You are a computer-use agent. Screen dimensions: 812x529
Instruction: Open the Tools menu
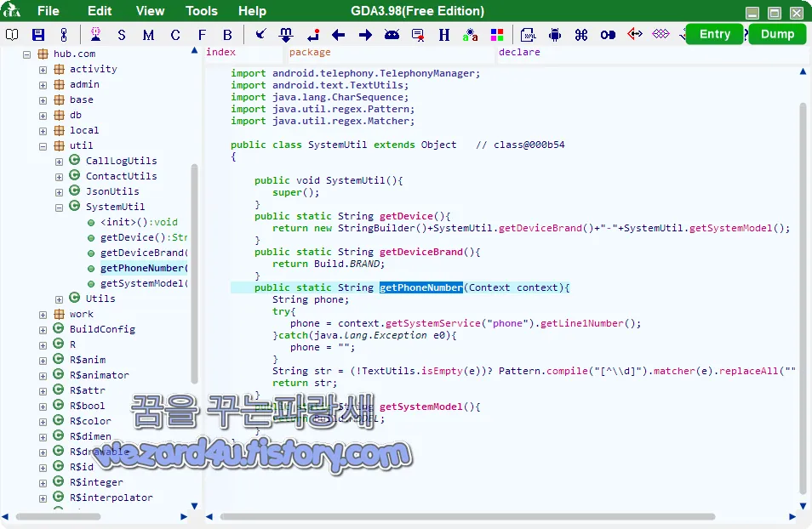click(x=202, y=11)
